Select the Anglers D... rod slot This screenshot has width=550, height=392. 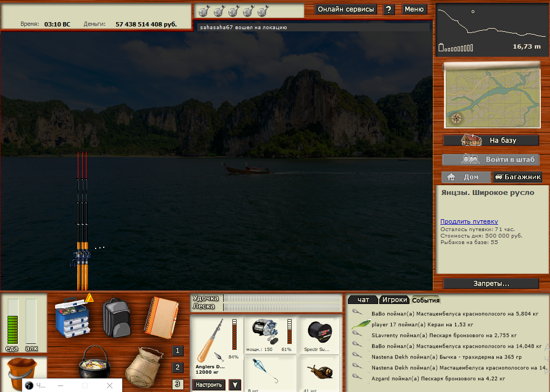pyautogui.click(x=217, y=347)
